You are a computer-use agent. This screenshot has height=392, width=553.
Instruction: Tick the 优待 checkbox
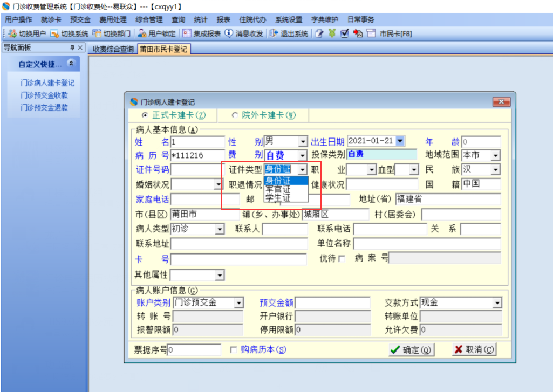point(342,259)
